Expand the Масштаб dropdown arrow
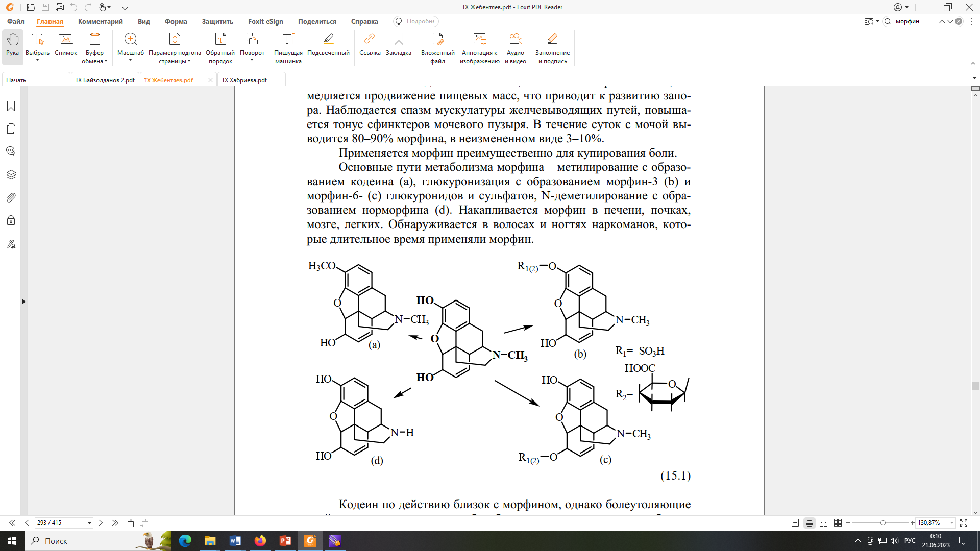 130,60
